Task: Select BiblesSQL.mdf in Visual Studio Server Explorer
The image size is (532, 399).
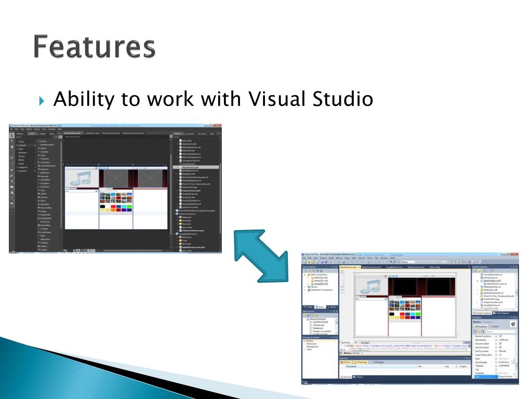Action: (319, 277)
